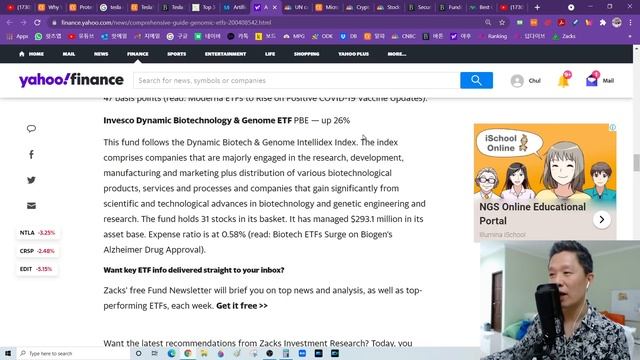640x360 pixels.
Task: Click the comments speech bubble icon
Action: click(31, 129)
